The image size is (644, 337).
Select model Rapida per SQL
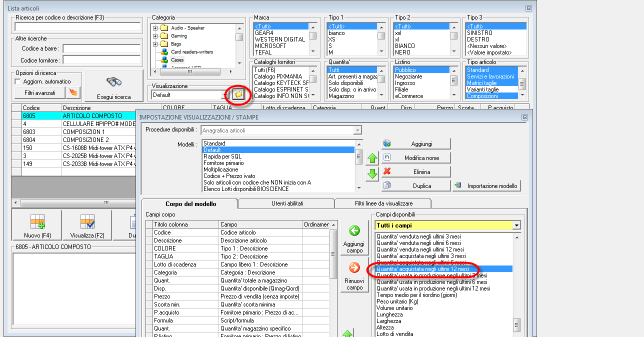[x=278, y=156]
